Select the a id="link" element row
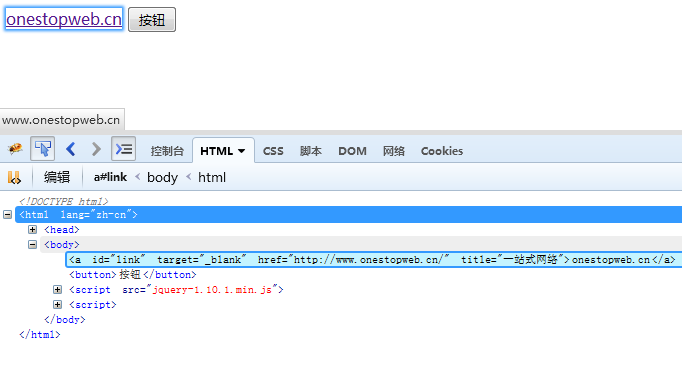 [x=374, y=260]
